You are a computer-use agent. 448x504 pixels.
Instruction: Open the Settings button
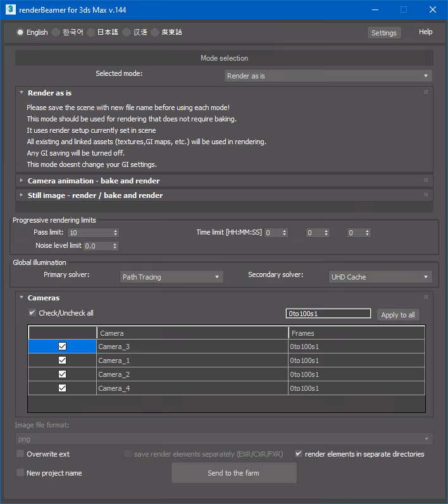(384, 33)
